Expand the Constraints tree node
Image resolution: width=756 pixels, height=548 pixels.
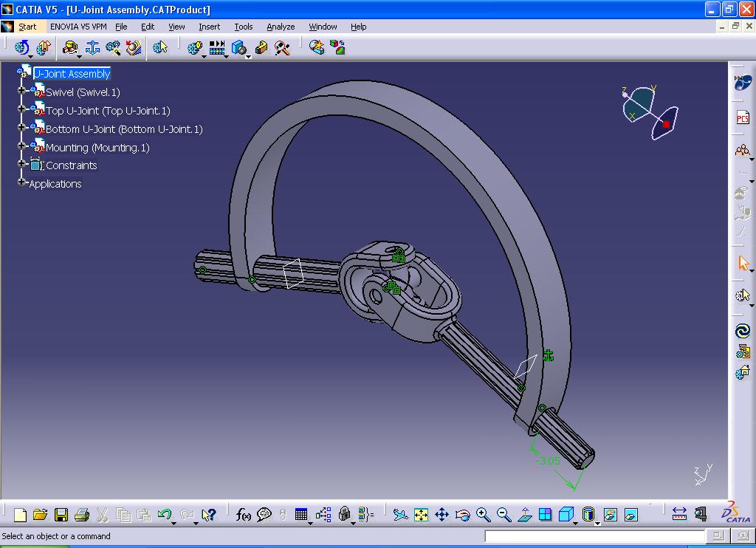22,165
